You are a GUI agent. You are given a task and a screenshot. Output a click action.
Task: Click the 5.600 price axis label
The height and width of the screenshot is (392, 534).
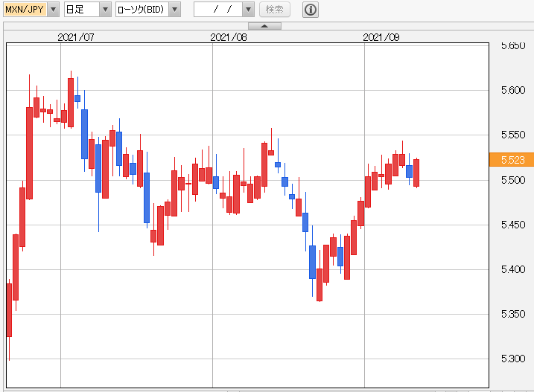[x=513, y=90]
